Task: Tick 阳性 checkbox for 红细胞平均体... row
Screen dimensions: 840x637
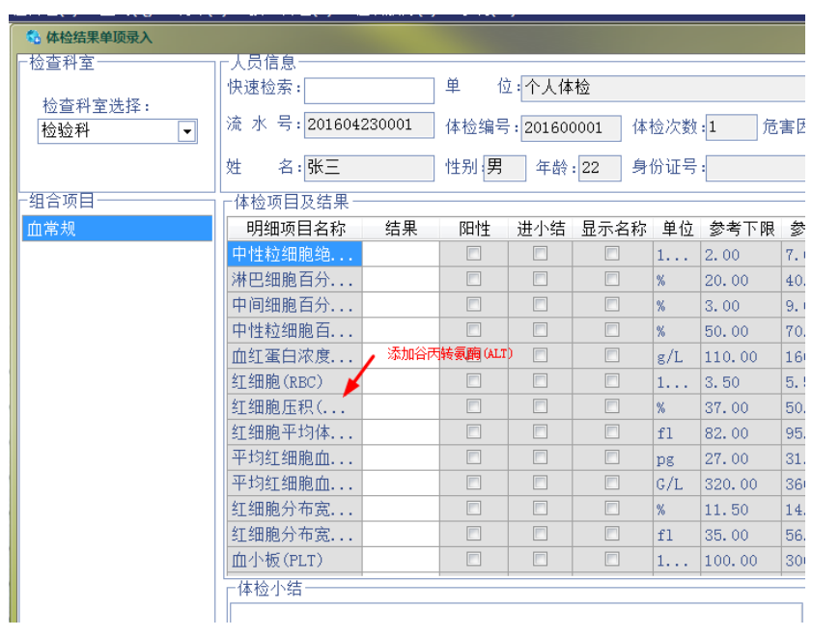Action: tap(473, 432)
